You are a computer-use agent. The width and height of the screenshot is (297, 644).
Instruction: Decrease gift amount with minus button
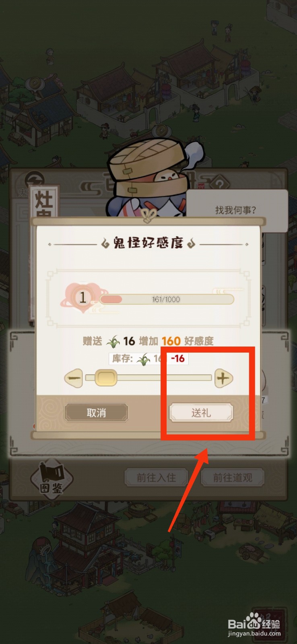point(74,378)
